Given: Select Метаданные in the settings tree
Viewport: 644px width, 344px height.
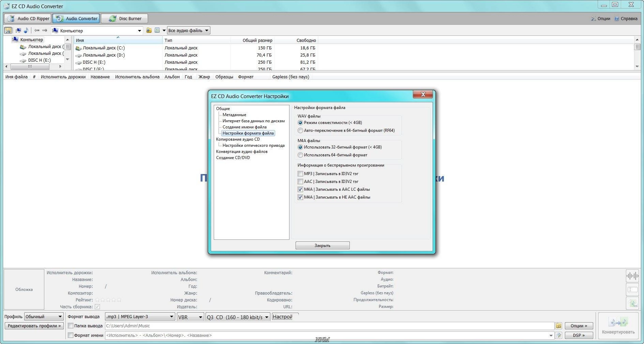Looking at the screenshot, I should [x=234, y=115].
